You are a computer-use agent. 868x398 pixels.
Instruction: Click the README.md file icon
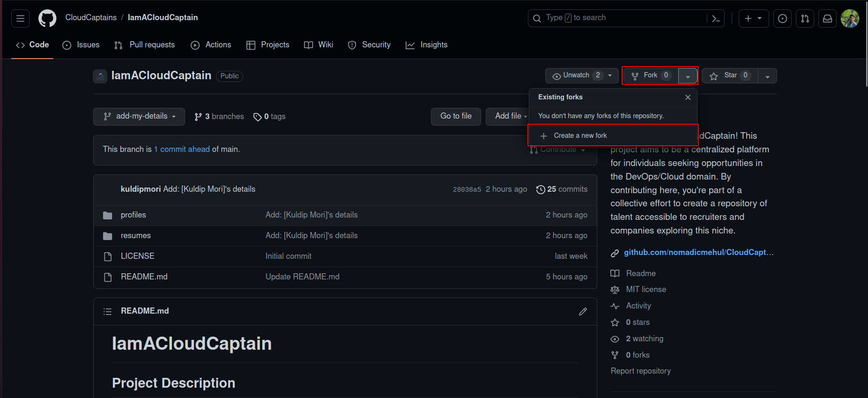pyautogui.click(x=108, y=277)
